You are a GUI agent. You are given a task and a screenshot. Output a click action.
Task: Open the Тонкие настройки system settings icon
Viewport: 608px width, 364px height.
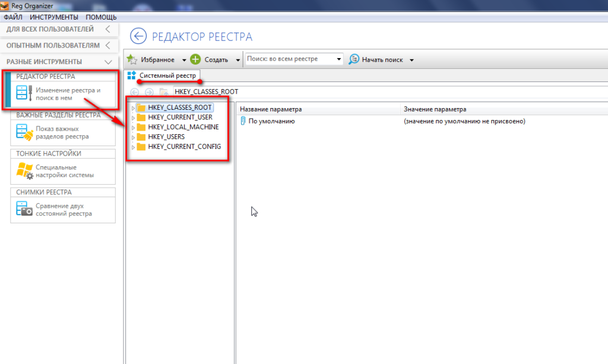23,171
